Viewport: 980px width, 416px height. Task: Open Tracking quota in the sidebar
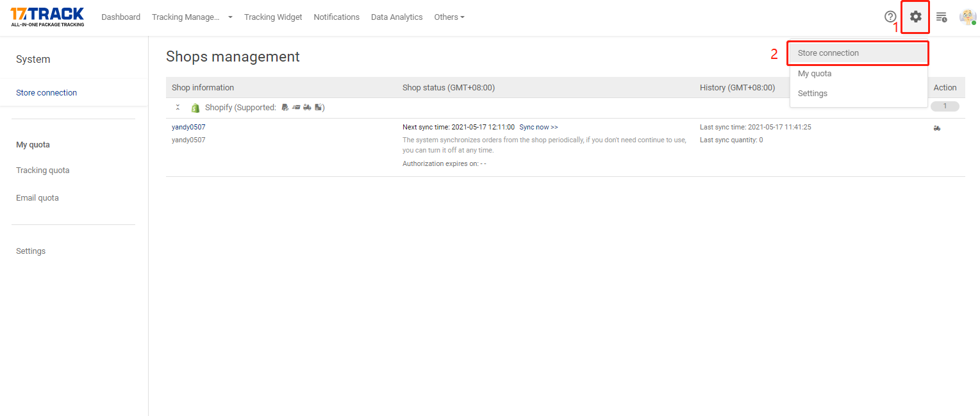42,171
